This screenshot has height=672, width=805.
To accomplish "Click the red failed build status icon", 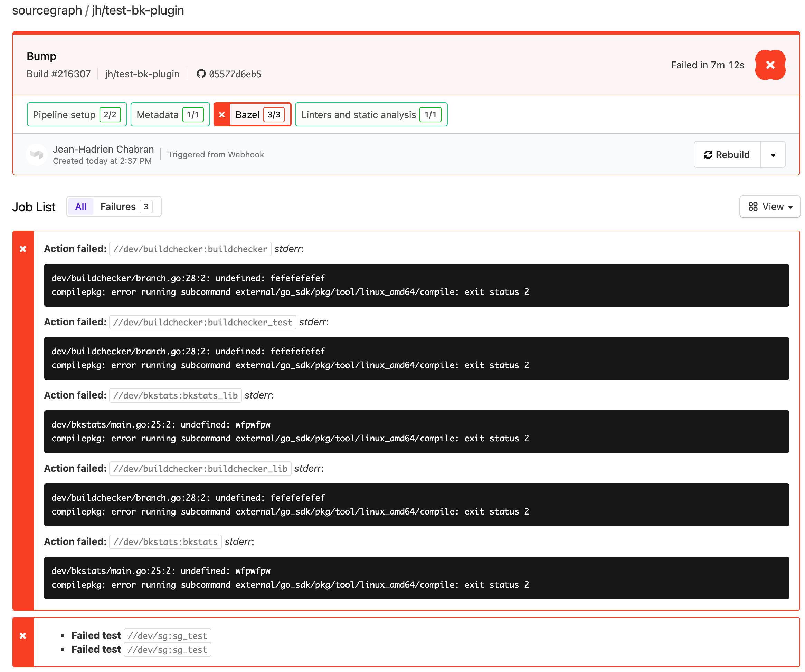I will tap(770, 65).
